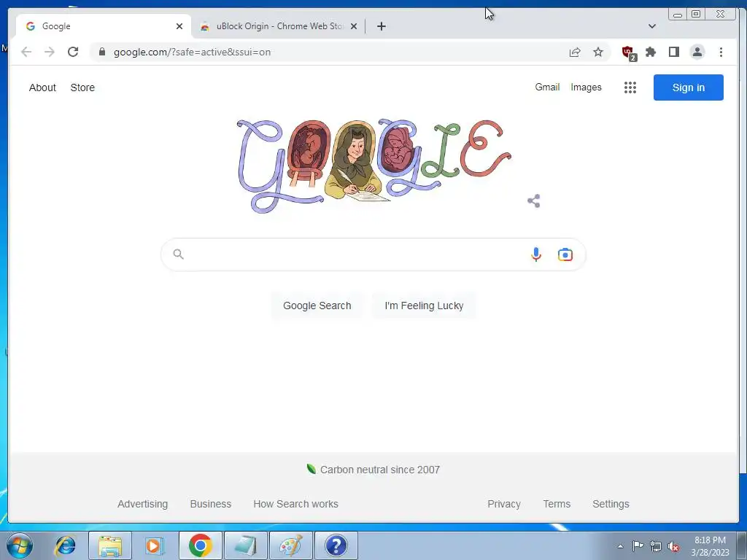Start voice search with the microphone
Viewport: 747px width, 560px height.
click(x=536, y=254)
